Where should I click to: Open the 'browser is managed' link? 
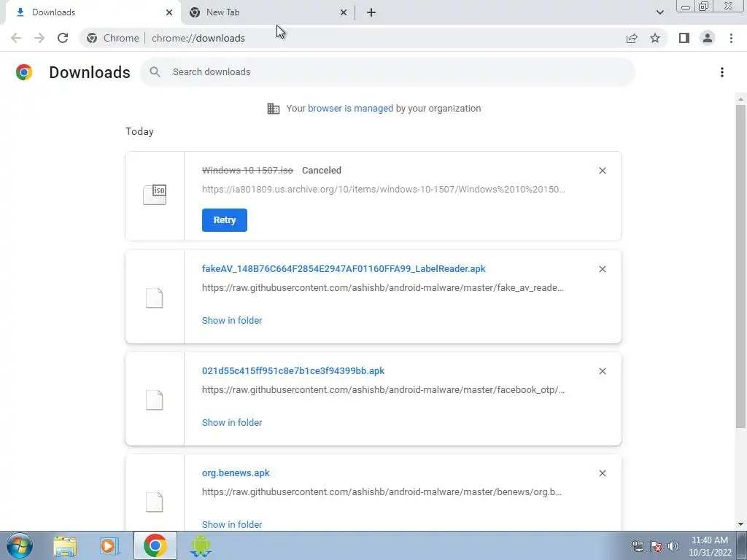350,108
